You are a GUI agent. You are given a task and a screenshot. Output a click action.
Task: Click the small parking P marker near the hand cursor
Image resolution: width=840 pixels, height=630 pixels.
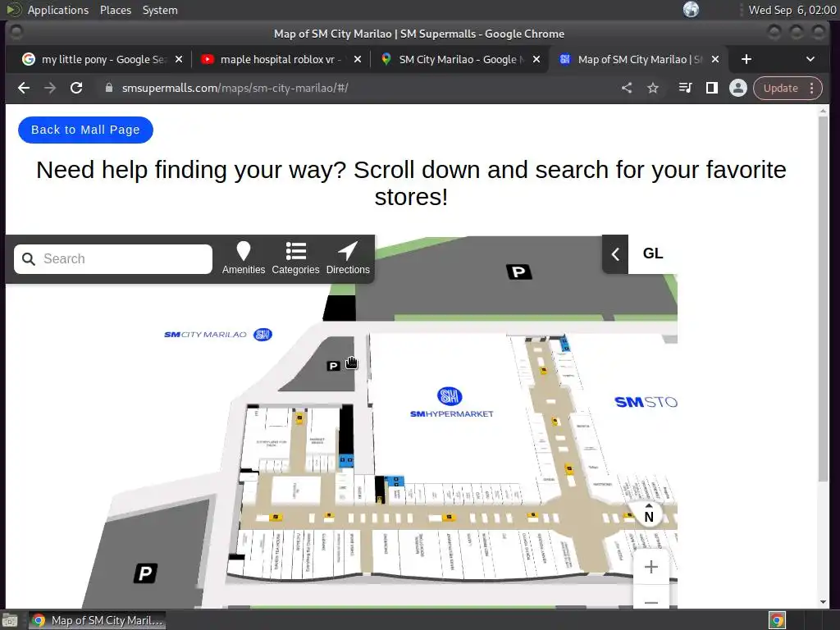pos(333,366)
